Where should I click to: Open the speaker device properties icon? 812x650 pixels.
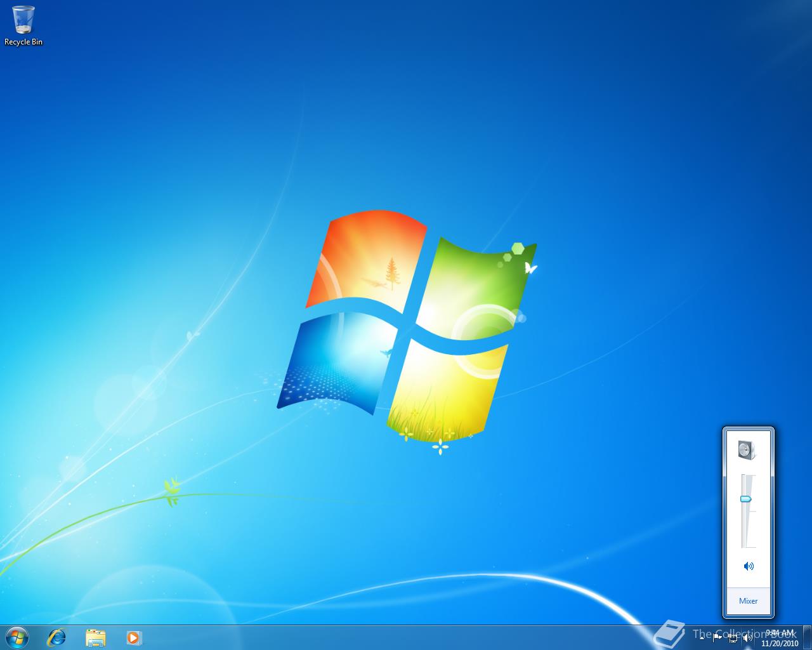(748, 450)
